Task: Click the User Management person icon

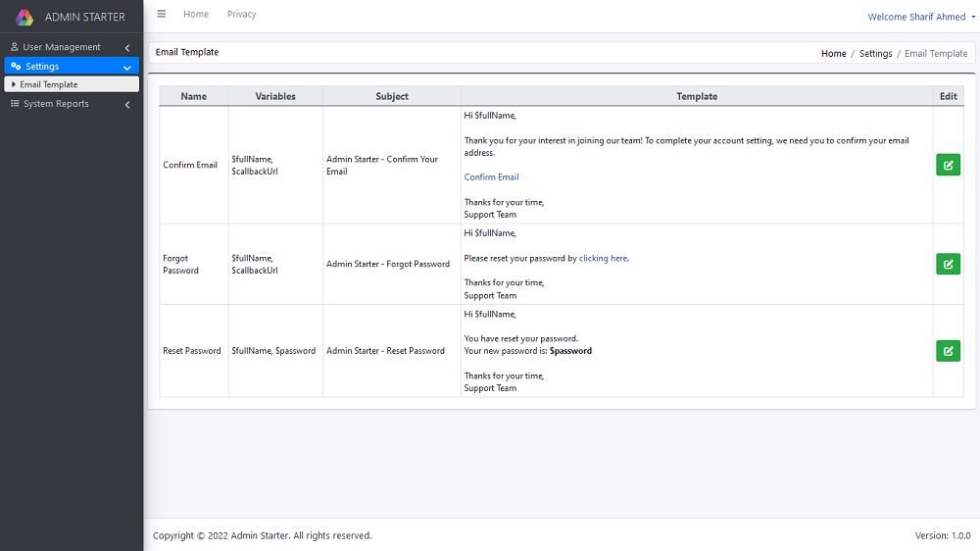Action: [15, 47]
